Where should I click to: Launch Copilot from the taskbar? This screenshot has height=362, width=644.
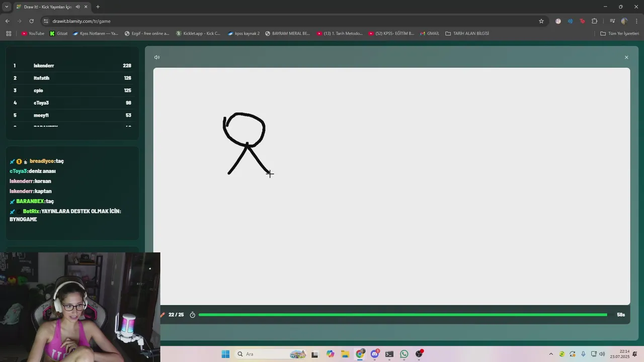point(330,354)
